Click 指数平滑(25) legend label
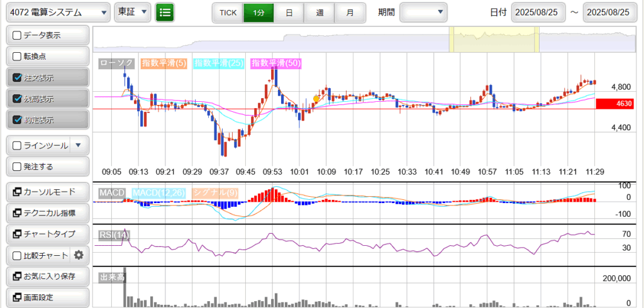The height and width of the screenshot is (308, 644). click(x=219, y=63)
